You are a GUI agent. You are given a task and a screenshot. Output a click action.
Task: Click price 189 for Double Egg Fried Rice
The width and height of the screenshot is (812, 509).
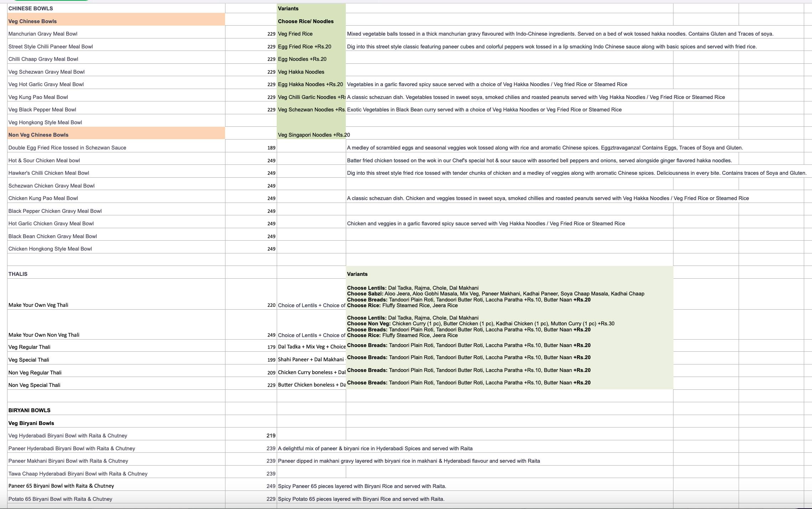271,148
